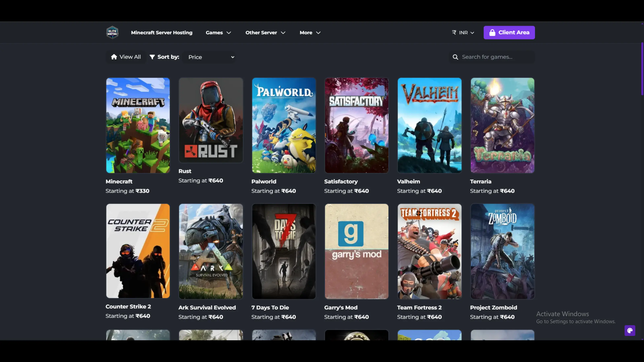Screen dimensions: 644x362
Task: Click the rupee currency icon
Action: tap(454, 32)
